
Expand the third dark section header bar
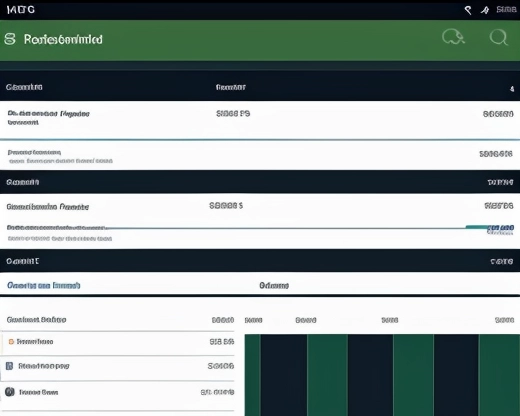point(260,261)
